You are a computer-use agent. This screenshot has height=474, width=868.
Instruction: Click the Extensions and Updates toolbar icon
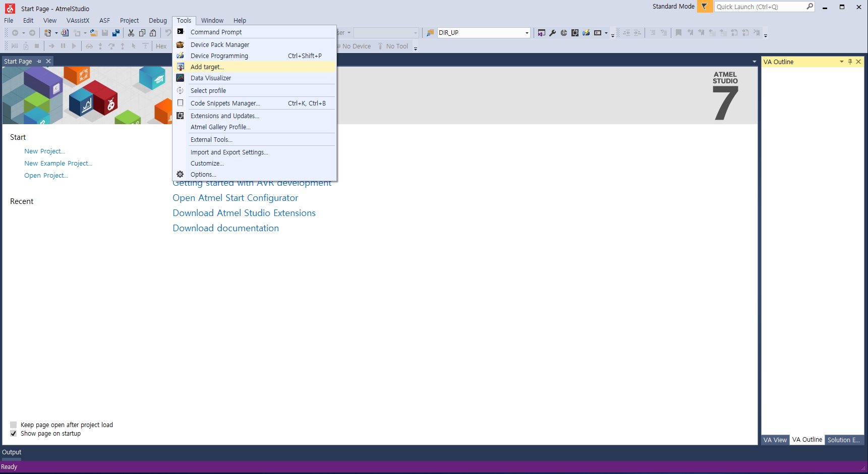point(575,33)
